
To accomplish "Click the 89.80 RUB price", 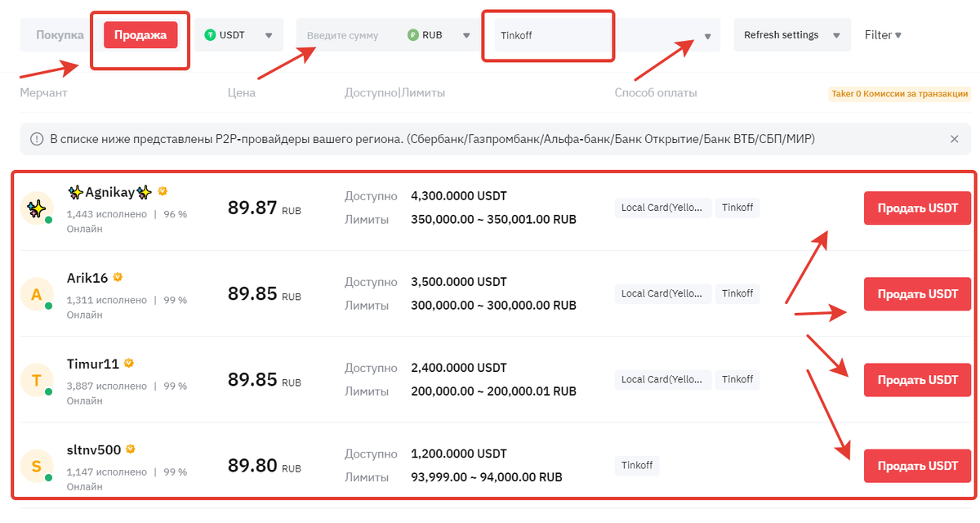I will click(x=265, y=466).
